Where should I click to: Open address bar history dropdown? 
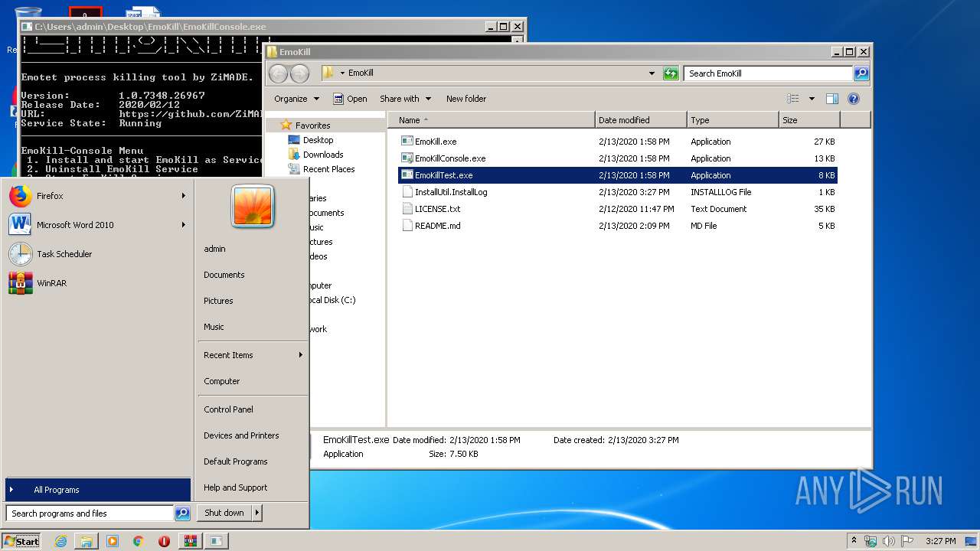tap(652, 73)
